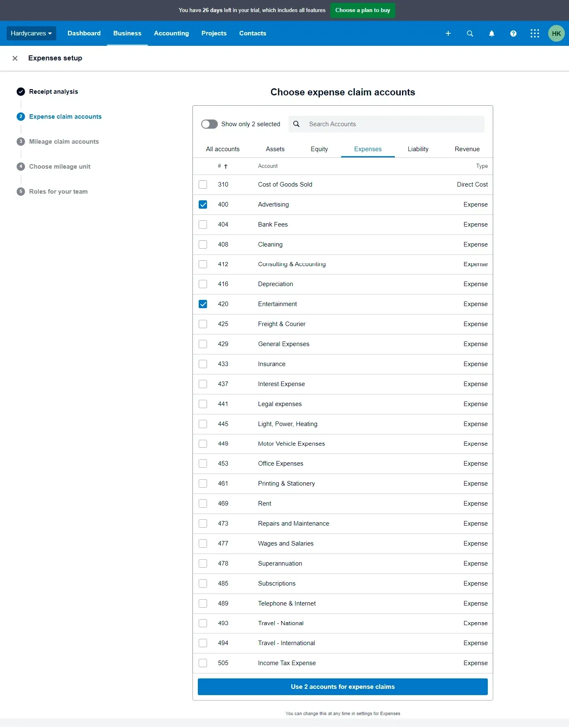Go to Roles for your team step
This screenshot has width=569, height=728.
pos(58,192)
